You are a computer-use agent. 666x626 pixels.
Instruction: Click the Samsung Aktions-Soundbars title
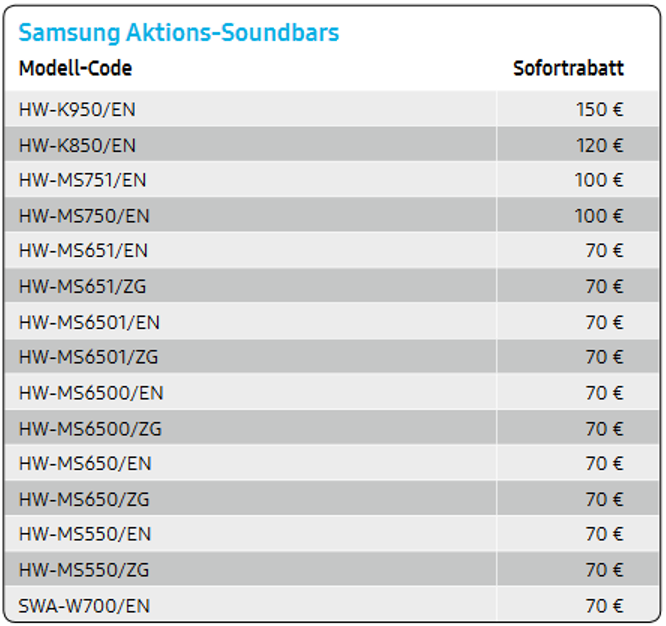[179, 33]
